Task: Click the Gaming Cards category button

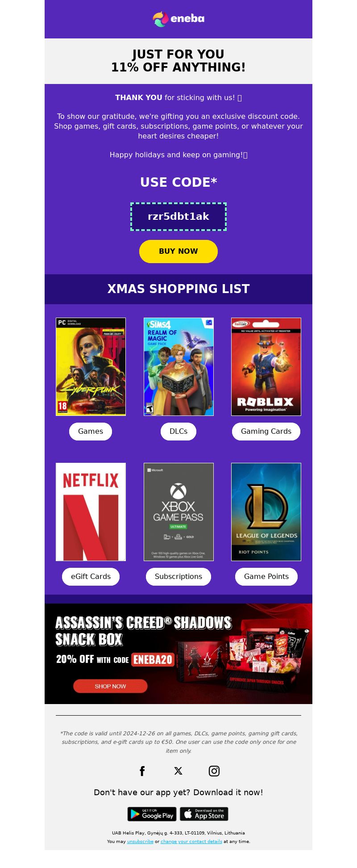Action: 266,432
